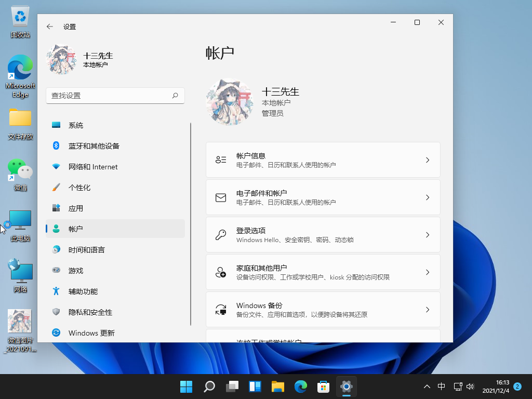
Task: Expand 帐户信息 settings entry
Action: 323,159
